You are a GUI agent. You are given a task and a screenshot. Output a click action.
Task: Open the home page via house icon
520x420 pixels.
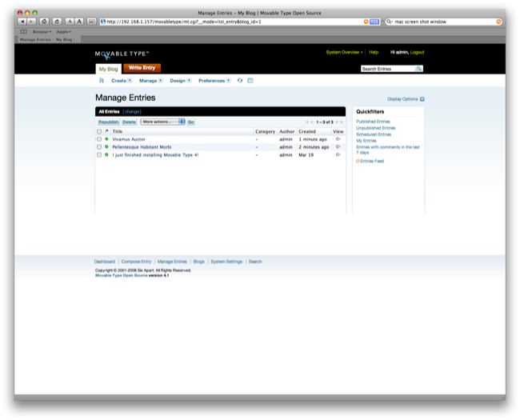[x=44, y=22]
